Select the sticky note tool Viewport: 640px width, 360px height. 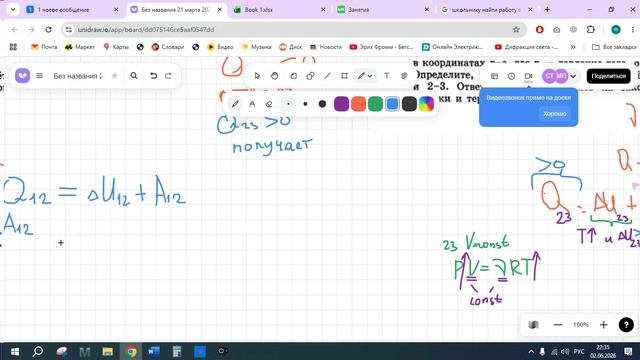(293, 76)
